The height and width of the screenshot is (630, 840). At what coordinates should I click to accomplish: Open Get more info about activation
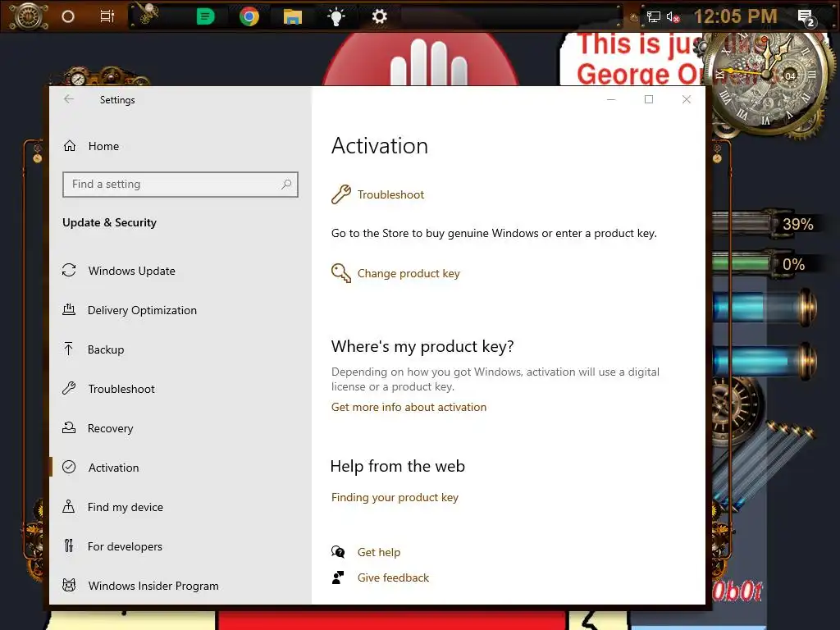(409, 407)
